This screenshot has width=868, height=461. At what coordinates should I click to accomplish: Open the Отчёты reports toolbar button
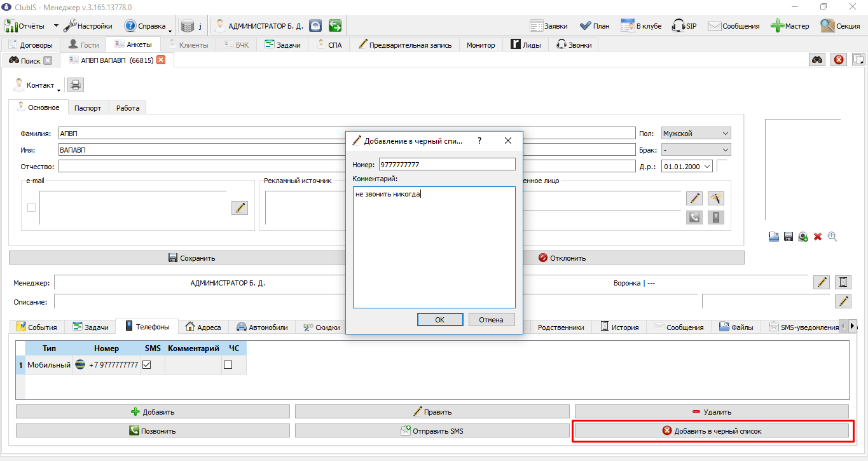pos(25,26)
